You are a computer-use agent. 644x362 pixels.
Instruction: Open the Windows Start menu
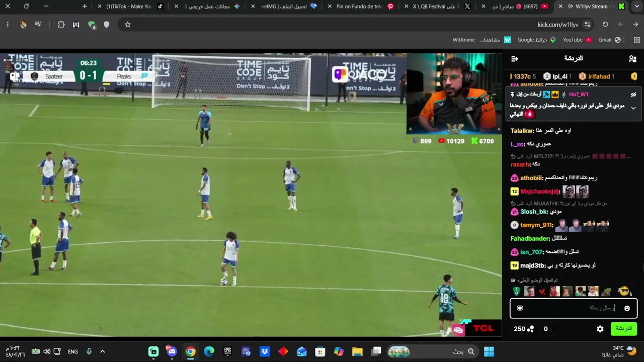489,351
